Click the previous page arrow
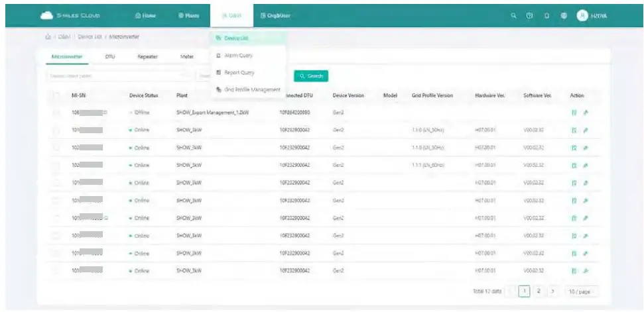 [x=510, y=291]
